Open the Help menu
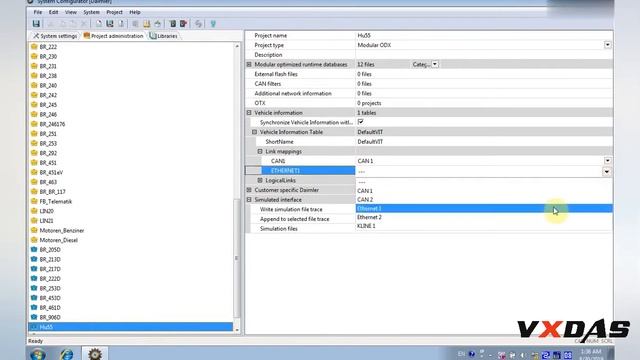The width and height of the screenshot is (640, 360). point(135,12)
